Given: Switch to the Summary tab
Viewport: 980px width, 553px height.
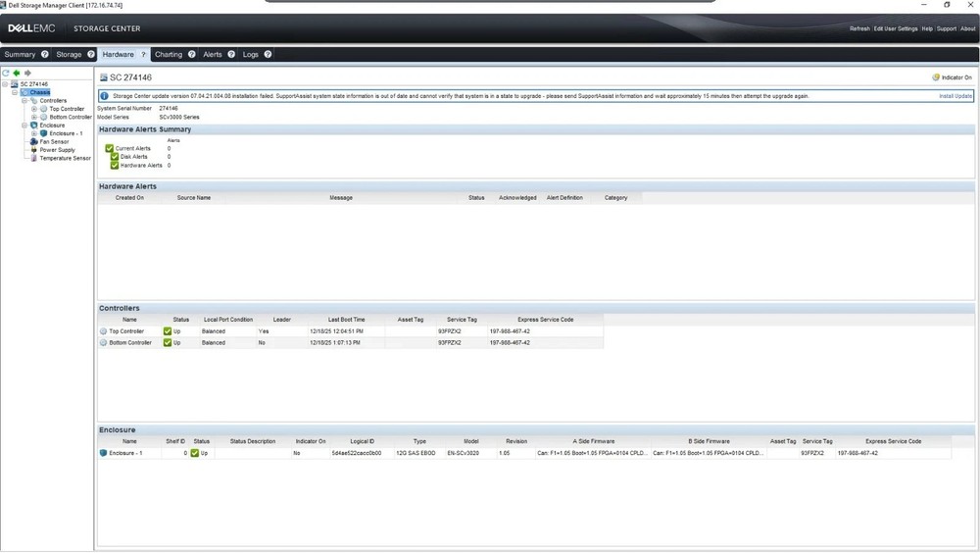Looking at the screenshot, I should tap(20, 55).
